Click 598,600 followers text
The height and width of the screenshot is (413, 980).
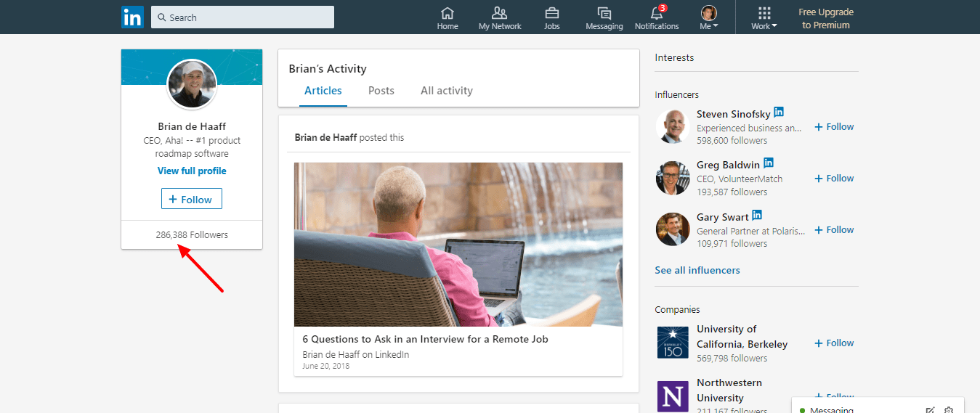pos(732,140)
